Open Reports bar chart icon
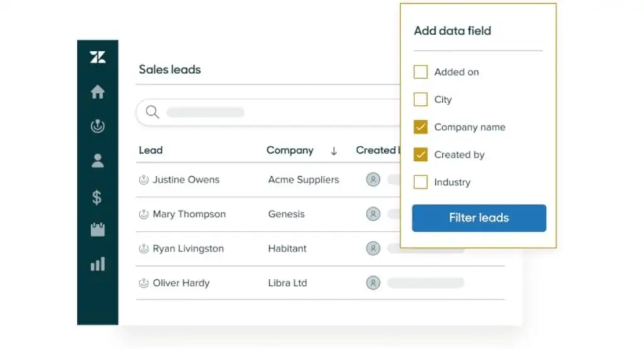The height and width of the screenshot is (349, 644). (97, 264)
